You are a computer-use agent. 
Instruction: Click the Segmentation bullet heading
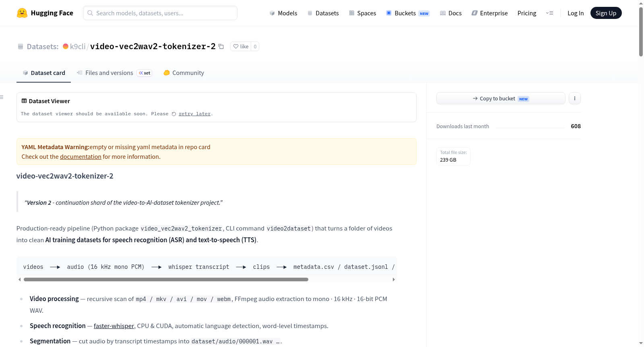tap(50, 341)
